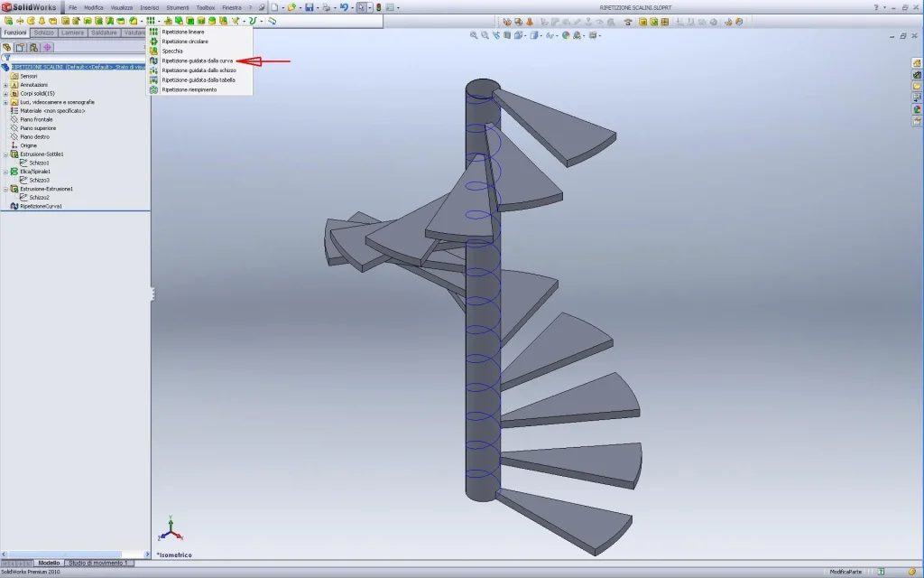Click the ConfigurationManager tab icon
This screenshot has height=578, width=924.
tap(33, 47)
